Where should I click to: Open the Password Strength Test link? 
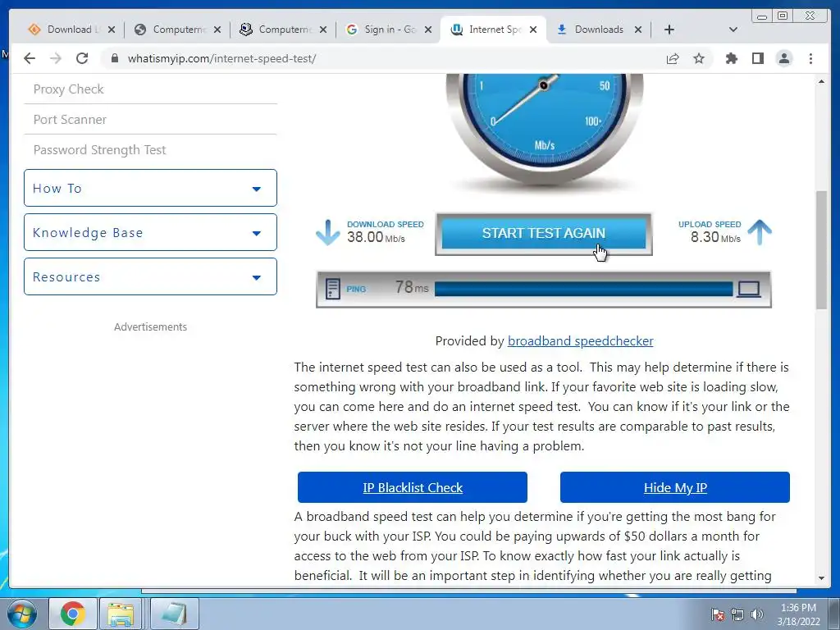pyautogui.click(x=99, y=150)
